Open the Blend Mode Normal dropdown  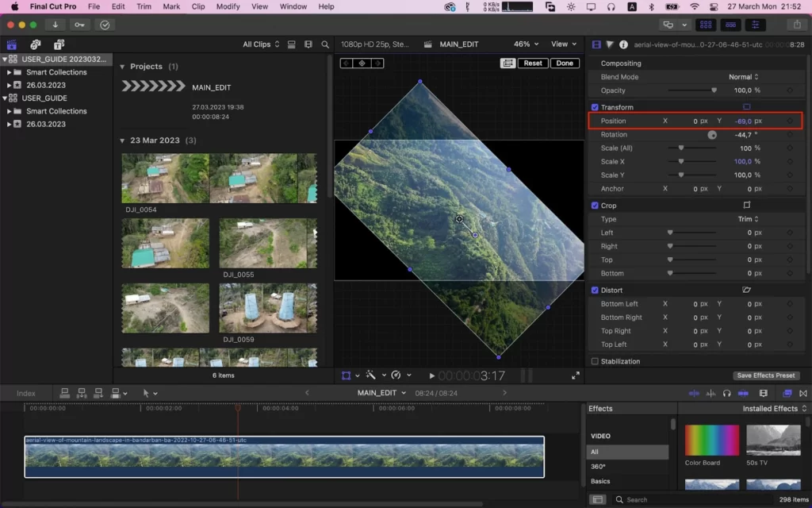(x=744, y=77)
